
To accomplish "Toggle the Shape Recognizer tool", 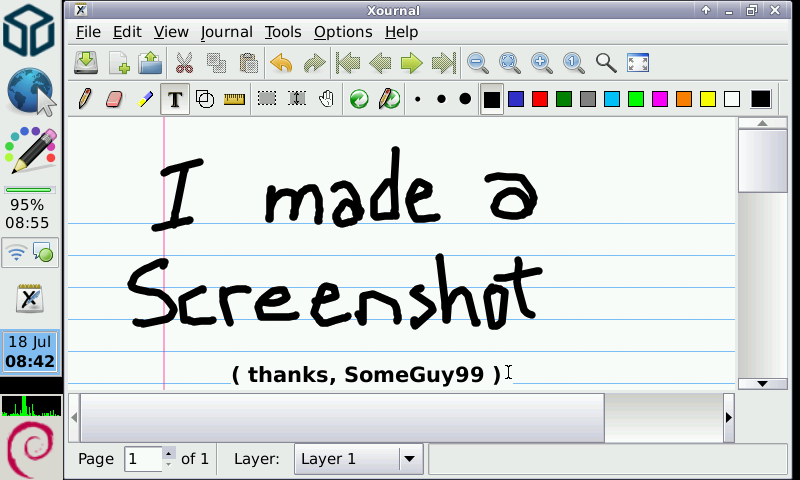I will (205, 99).
